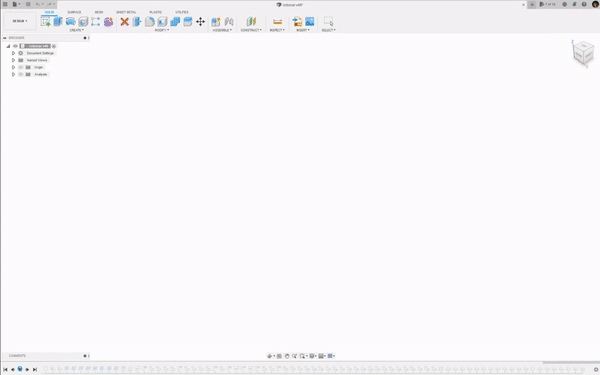Expand the INSPECT panel dropdown

pyautogui.click(x=277, y=30)
